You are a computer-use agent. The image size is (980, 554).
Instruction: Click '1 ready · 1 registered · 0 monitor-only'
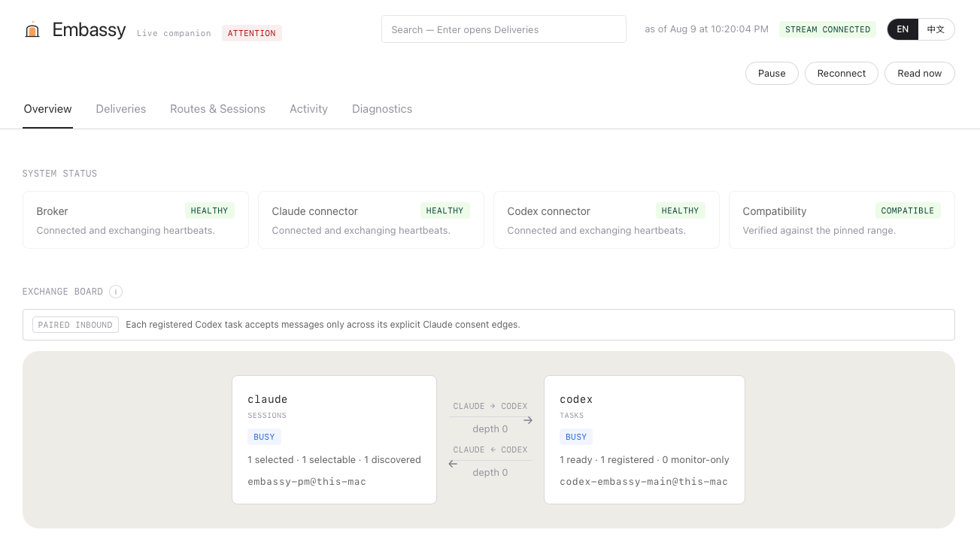point(645,459)
